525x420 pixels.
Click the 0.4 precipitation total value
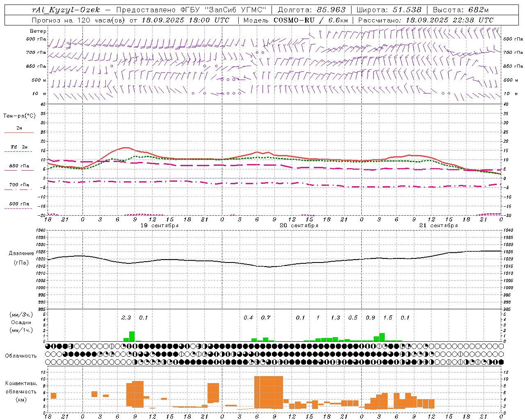click(x=248, y=318)
